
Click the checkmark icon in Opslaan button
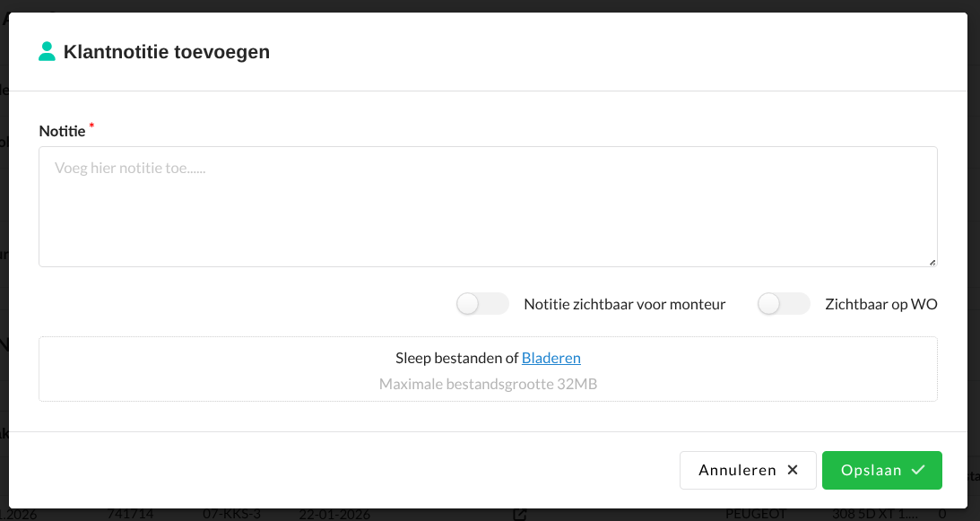[917, 470]
